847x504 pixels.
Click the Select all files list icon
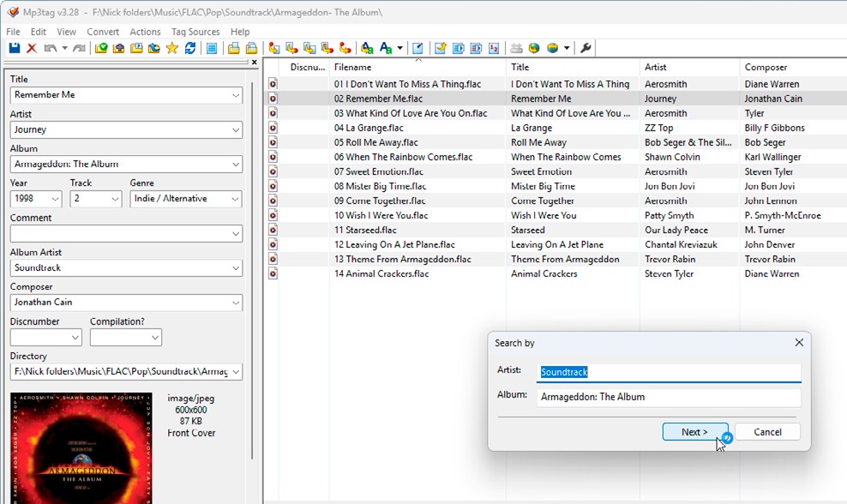(212, 48)
